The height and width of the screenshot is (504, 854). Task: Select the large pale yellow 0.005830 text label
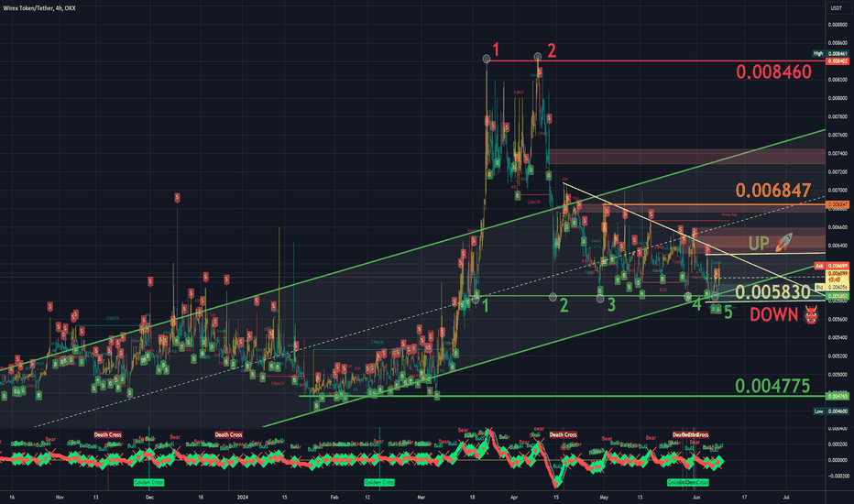772,292
